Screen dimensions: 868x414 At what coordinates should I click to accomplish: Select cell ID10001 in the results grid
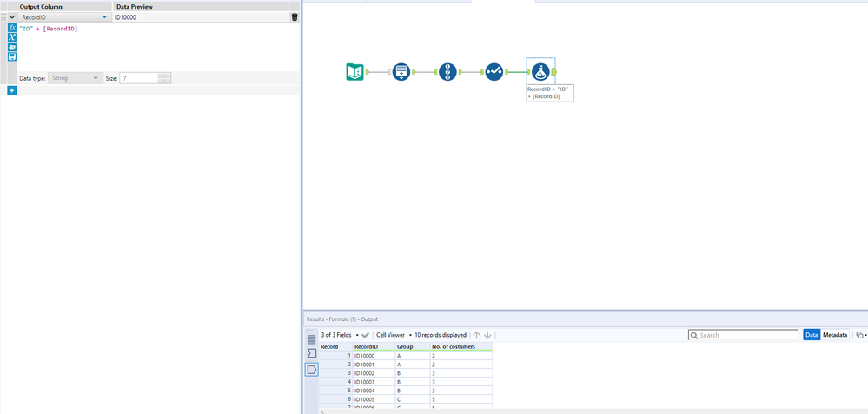click(x=374, y=365)
